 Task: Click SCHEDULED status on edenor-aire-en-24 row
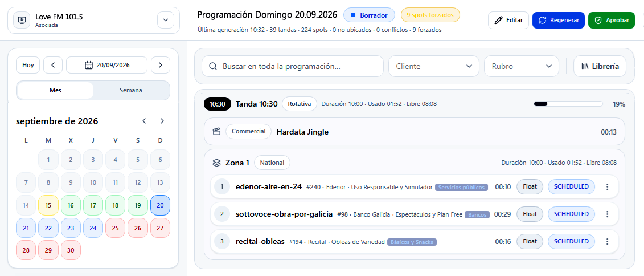point(571,186)
